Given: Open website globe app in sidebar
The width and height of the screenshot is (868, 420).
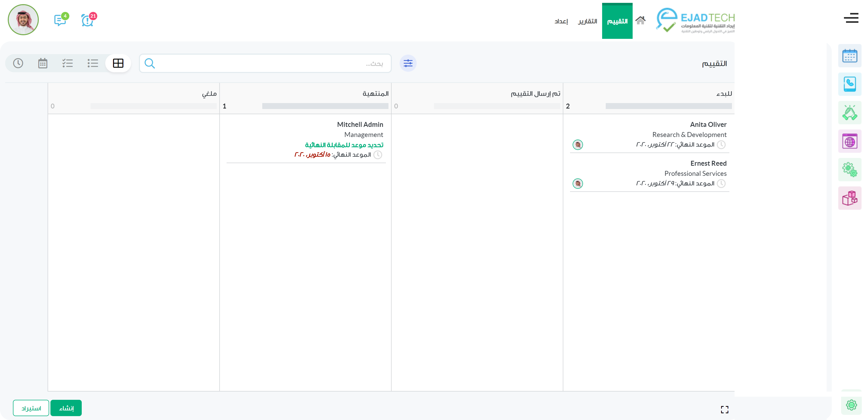Looking at the screenshot, I should tap(849, 141).
